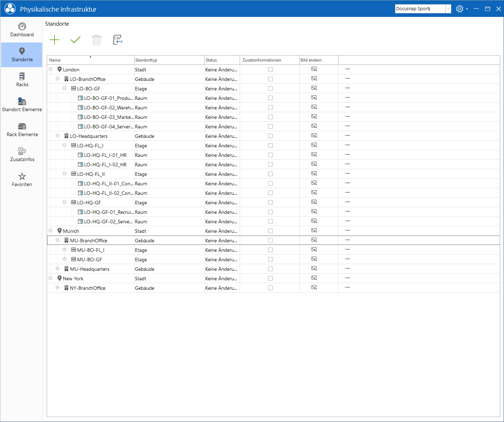Select the LO-HQ-GF-01_Recrui... room row
This screenshot has width=504, height=422.
273,212
